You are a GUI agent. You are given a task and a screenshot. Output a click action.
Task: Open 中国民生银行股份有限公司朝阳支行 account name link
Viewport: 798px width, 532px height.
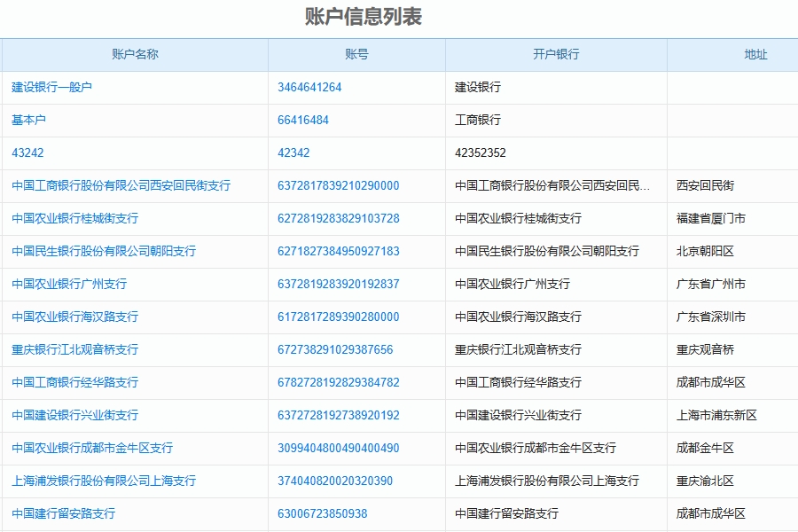104,251
